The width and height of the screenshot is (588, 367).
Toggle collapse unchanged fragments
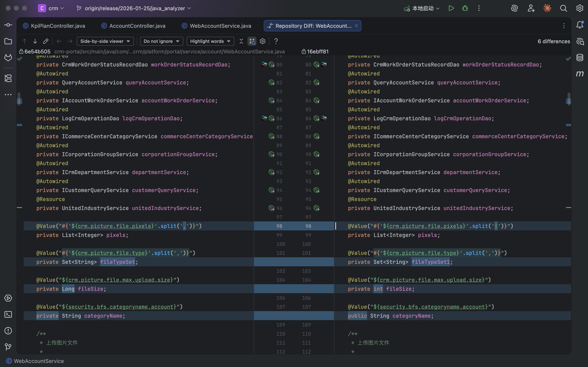[x=241, y=41]
